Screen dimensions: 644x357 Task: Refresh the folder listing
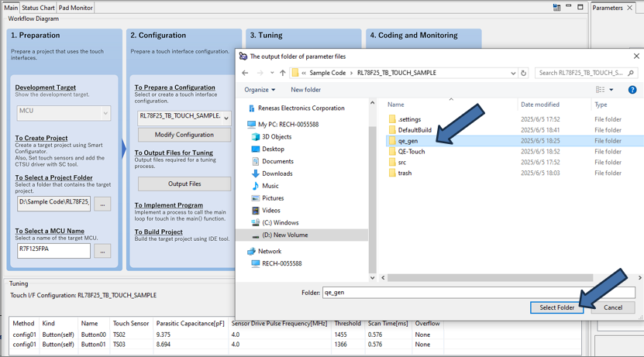click(524, 73)
